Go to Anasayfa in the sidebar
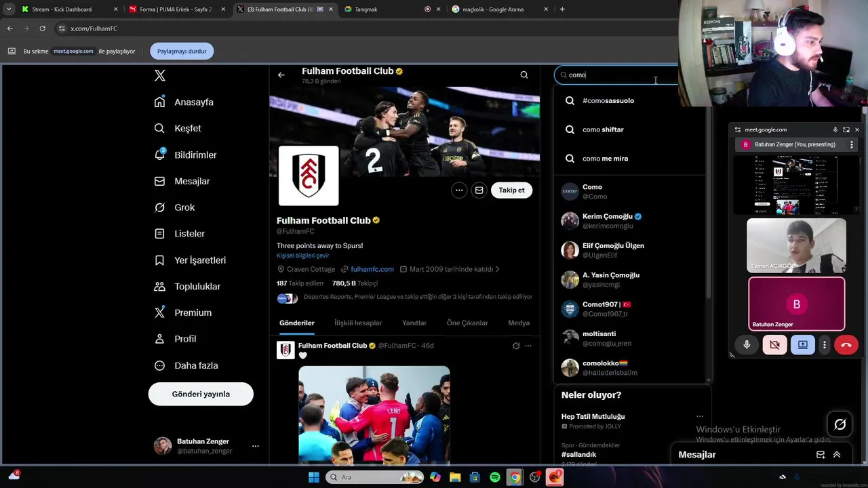Viewport: 868px width, 488px height. point(184,102)
